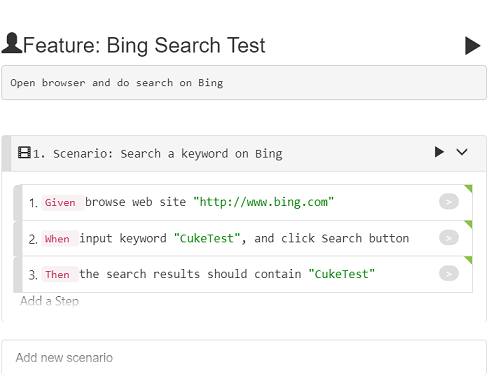Click the feature user icon
This screenshot has height=381, width=491.
tap(11, 43)
